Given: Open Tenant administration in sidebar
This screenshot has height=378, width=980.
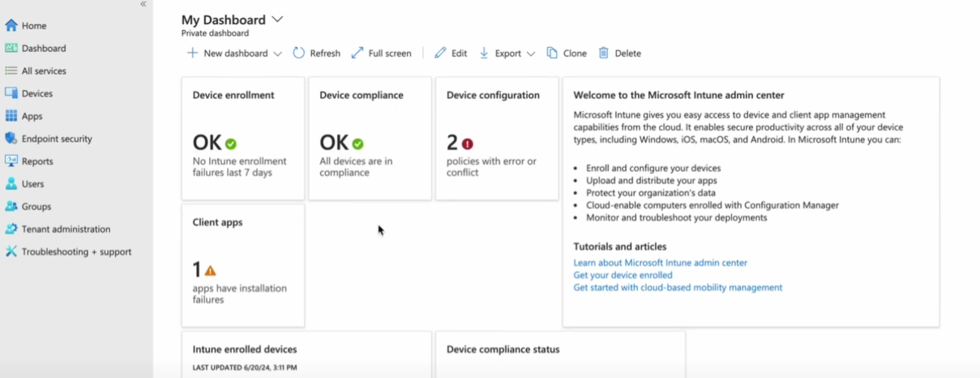Looking at the screenshot, I should 66,230.
